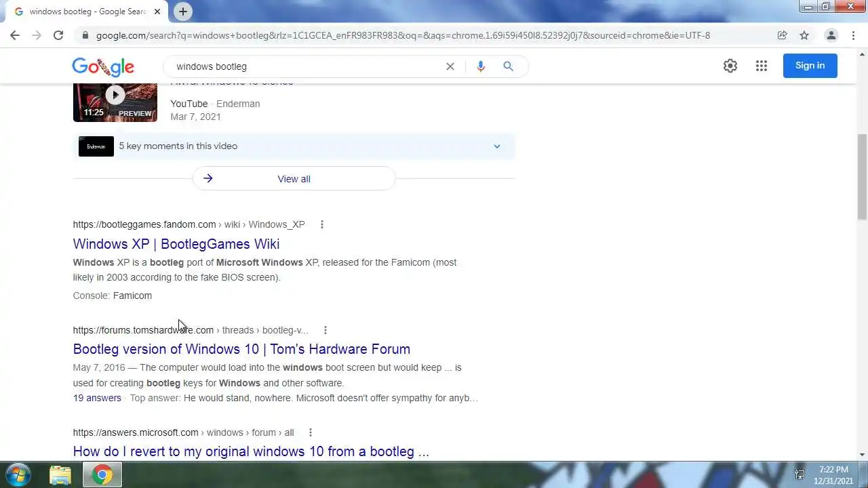Reload the Google search page
Screen dimensions: 868x488
coord(58,35)
